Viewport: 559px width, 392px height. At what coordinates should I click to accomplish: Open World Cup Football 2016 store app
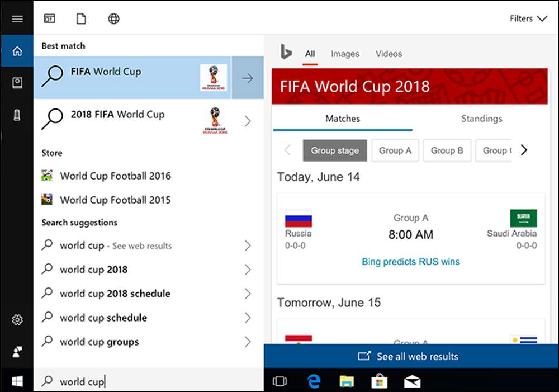pyautogui.click(x=115, y=176)
